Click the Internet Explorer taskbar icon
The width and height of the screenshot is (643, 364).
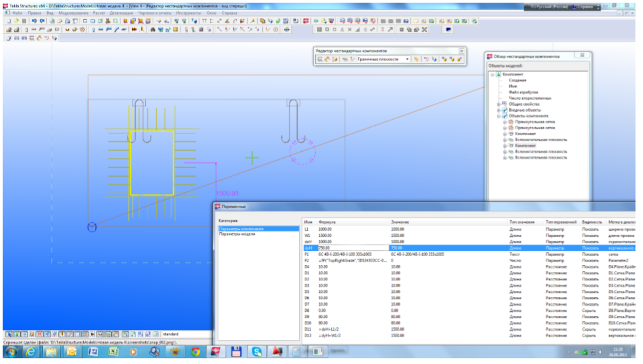point(31,351)
